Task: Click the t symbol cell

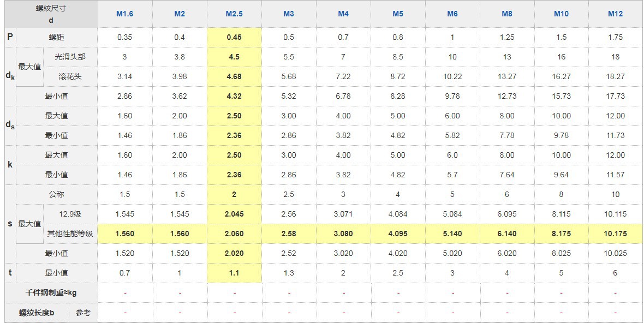Action: click(10, 273)
